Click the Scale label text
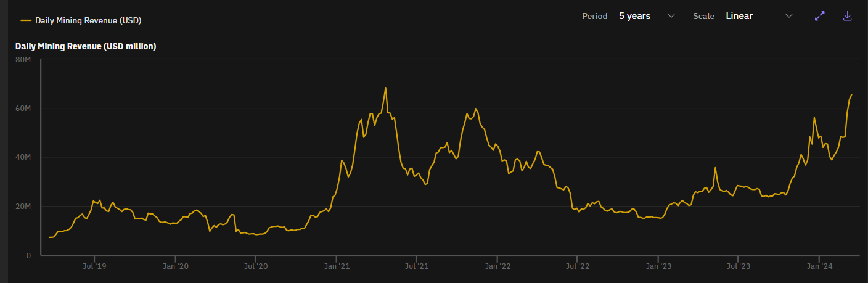 point(703,16)
